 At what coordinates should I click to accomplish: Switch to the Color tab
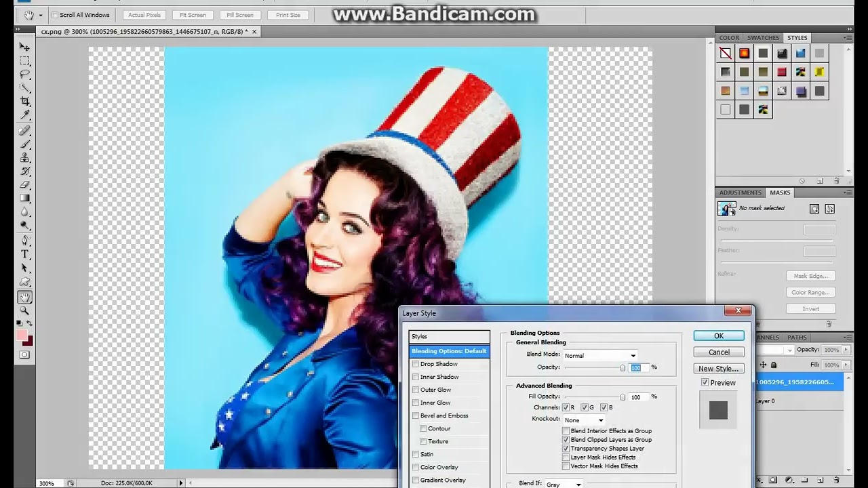(729, 38)
